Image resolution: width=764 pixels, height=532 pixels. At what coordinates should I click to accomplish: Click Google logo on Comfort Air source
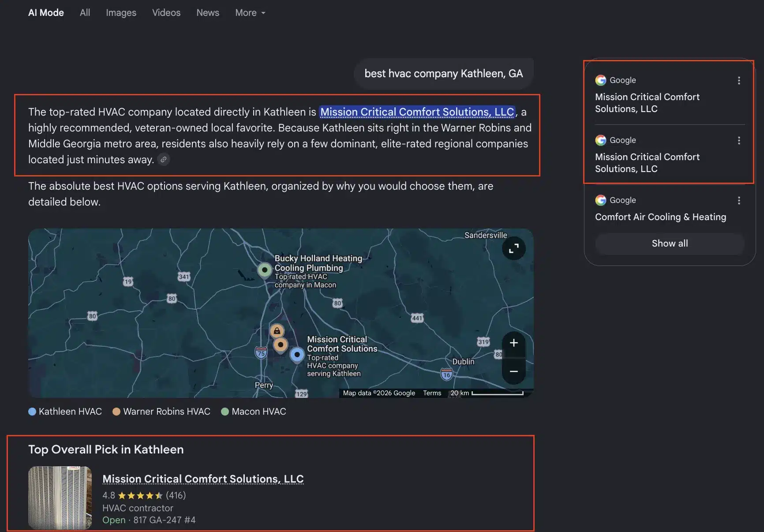(x=600, y=200)
